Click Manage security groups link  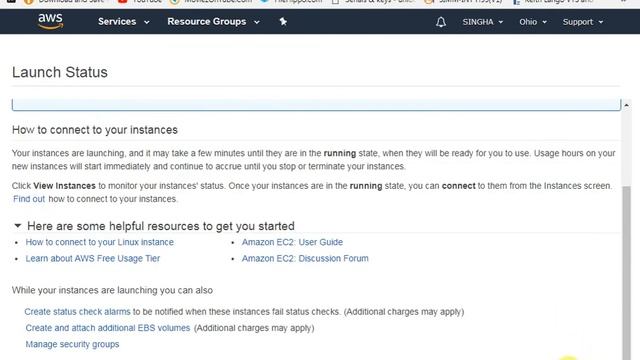(72, 344)
